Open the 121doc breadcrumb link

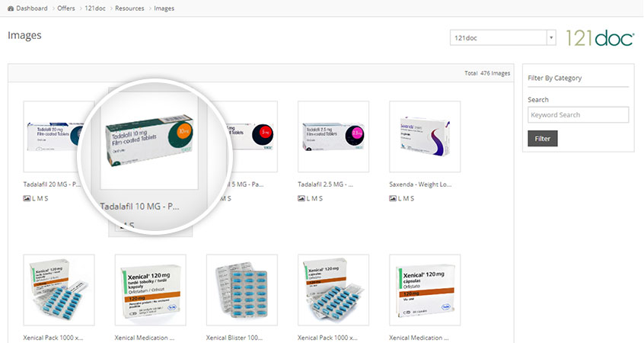[x=95, y=8]
